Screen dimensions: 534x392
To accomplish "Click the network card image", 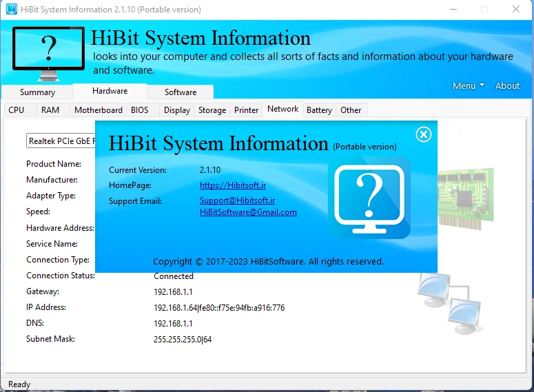I will click(466, 198).
